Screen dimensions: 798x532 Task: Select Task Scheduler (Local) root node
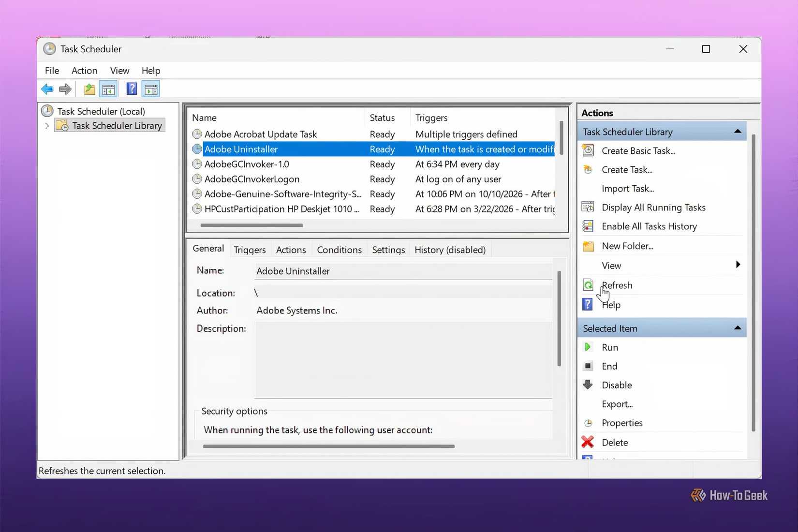coord(101,111)
